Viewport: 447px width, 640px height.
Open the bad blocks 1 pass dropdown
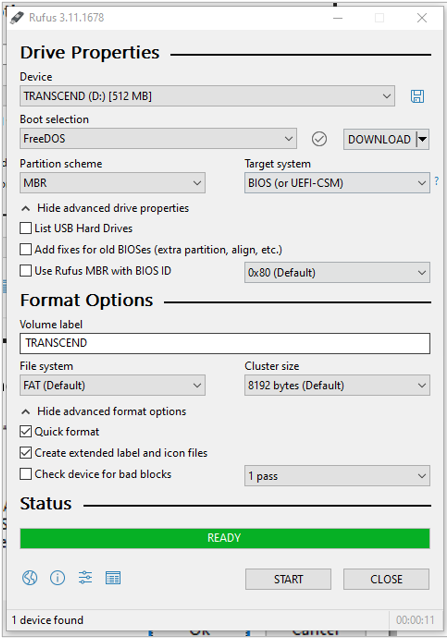point(337,476)
